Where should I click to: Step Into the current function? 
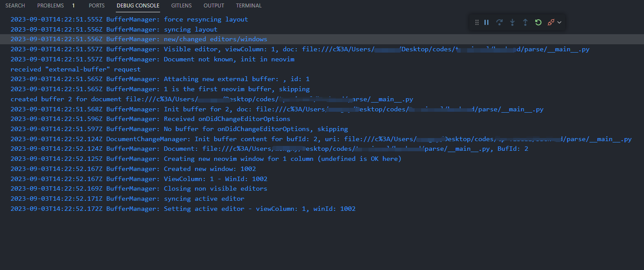(512, 22)
